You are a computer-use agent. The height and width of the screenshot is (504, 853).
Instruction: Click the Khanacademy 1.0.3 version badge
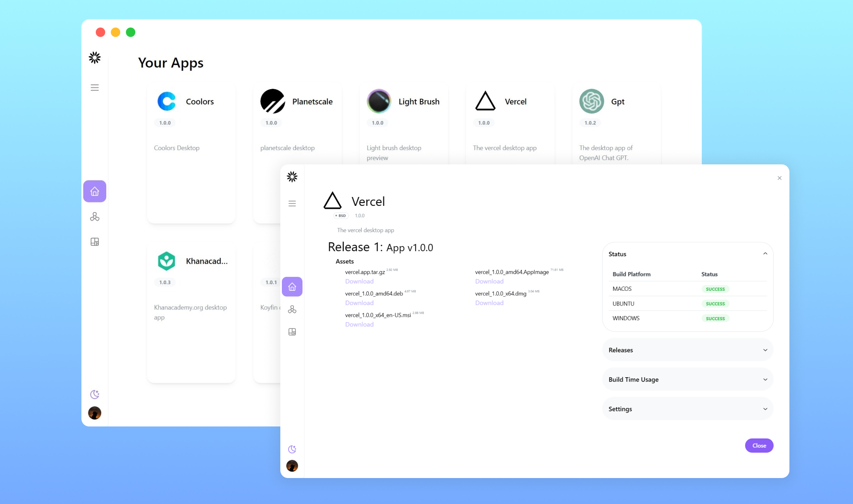(165, 282)
